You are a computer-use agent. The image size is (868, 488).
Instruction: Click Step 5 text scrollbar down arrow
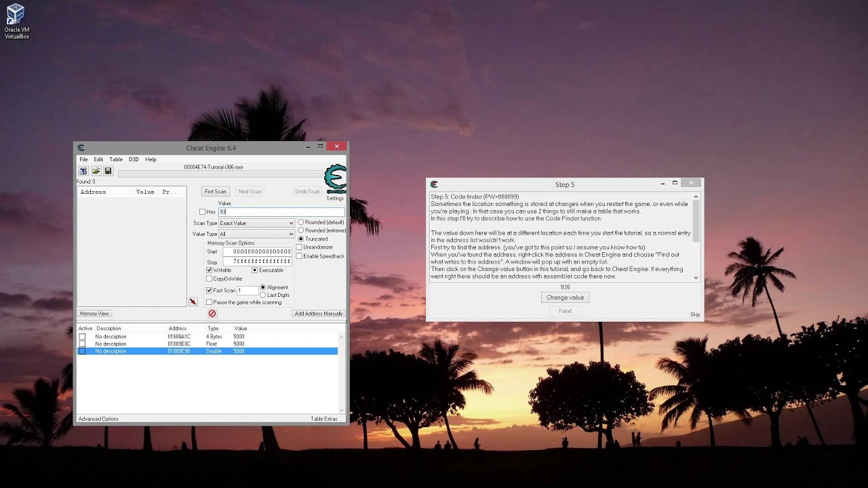696,277
